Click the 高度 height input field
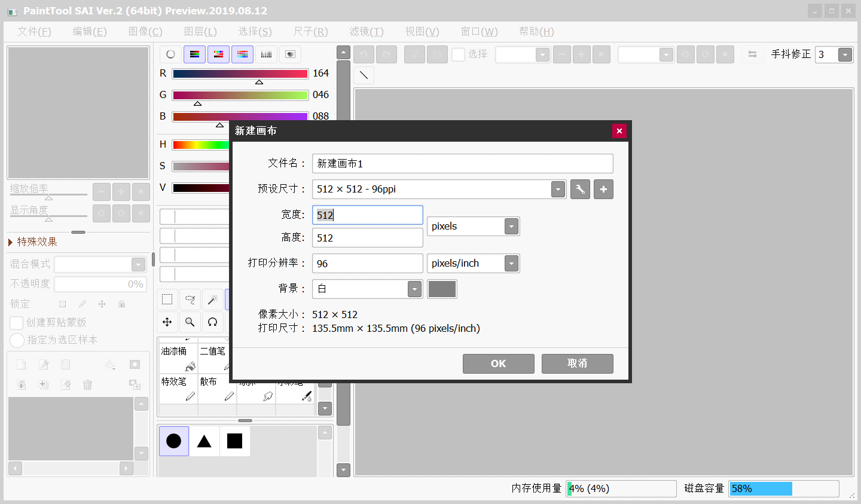The width and height of the screenshot is (861, 504). click(368, 238)
